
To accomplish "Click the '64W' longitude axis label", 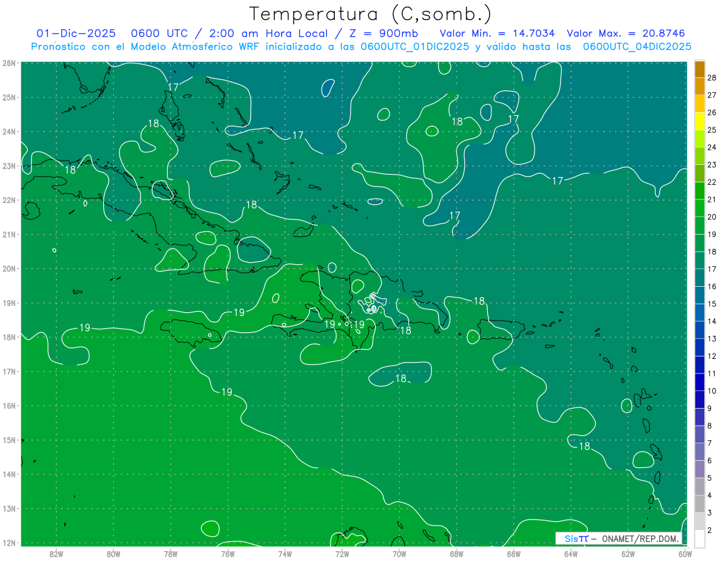I will [570, 554].
